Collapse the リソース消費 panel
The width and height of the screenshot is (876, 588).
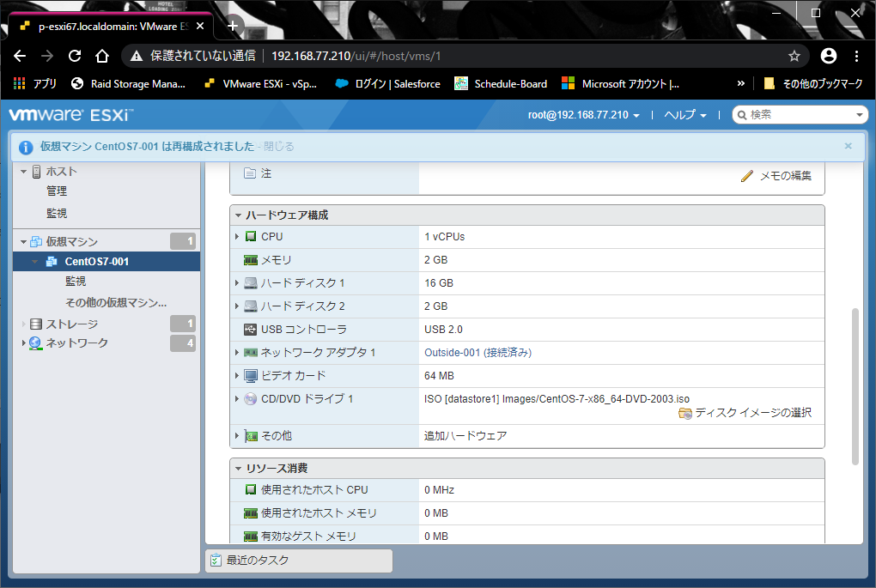point(238,468)
